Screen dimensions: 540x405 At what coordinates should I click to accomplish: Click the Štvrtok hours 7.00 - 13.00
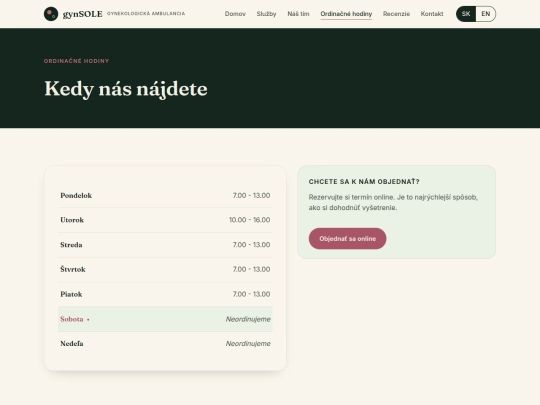(251, 269)
